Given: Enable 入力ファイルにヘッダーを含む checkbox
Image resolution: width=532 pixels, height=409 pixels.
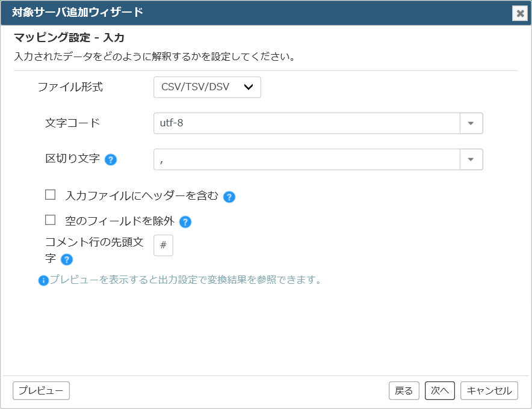Looking at the screenshot, I should click(50, 195).
